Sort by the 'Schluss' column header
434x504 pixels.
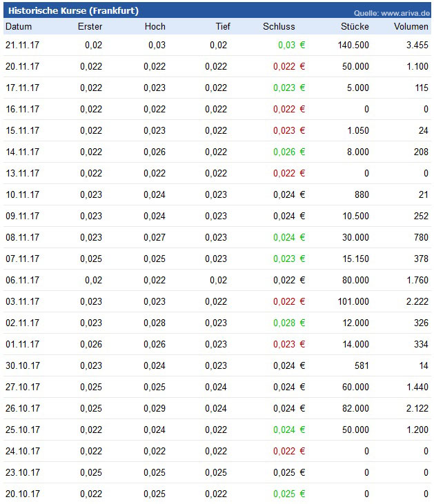point(279,27)
